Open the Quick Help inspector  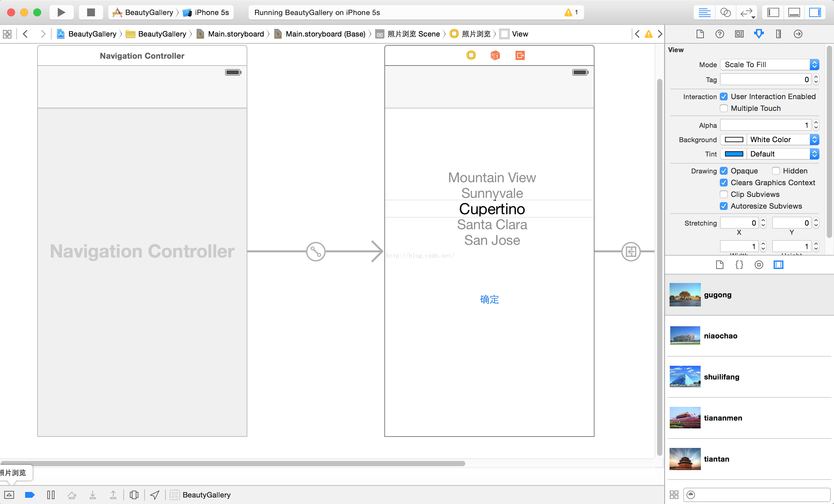719,34
